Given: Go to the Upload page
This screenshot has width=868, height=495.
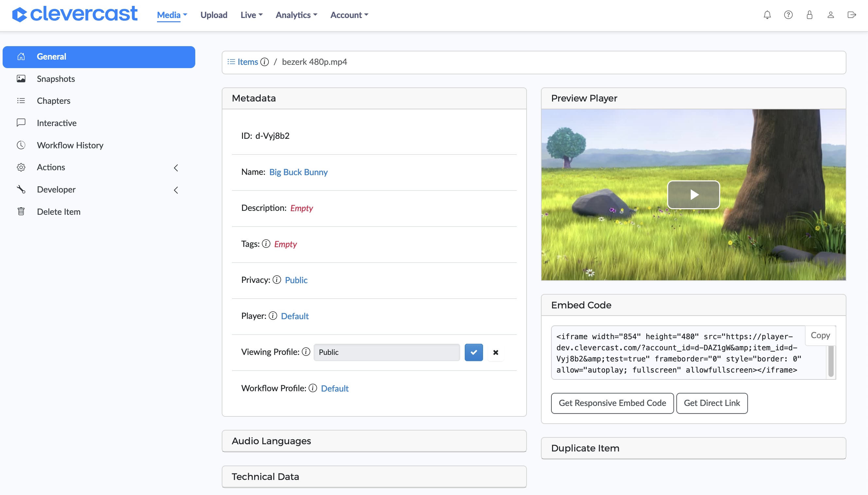Looking at the screenshot, I should 214,15.
